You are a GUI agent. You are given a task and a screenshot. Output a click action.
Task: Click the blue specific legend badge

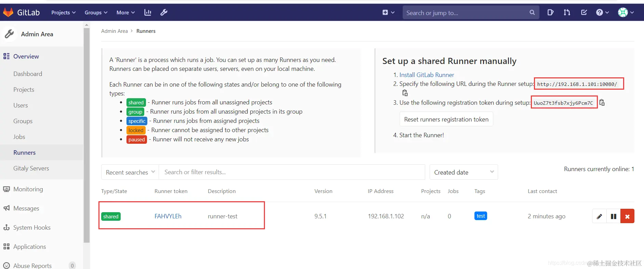coord(137,121)
